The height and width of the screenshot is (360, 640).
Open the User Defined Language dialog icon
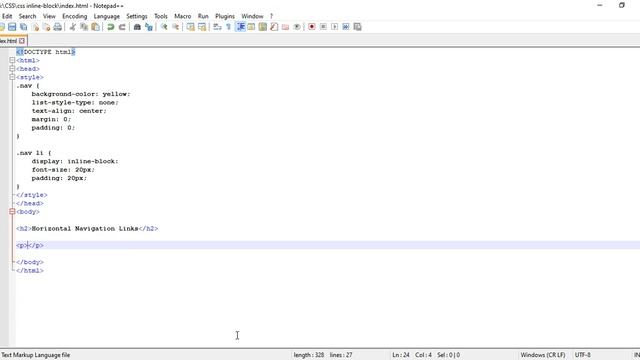click(251, 27)
